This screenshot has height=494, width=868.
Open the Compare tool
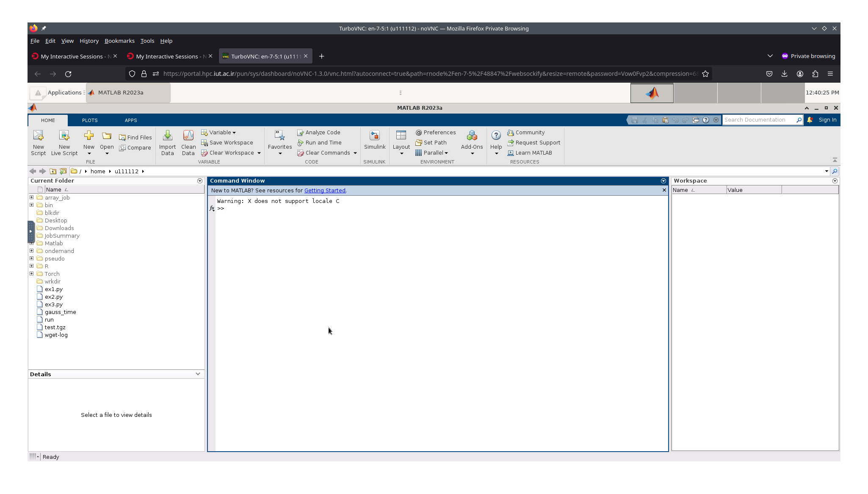[135, 147]
